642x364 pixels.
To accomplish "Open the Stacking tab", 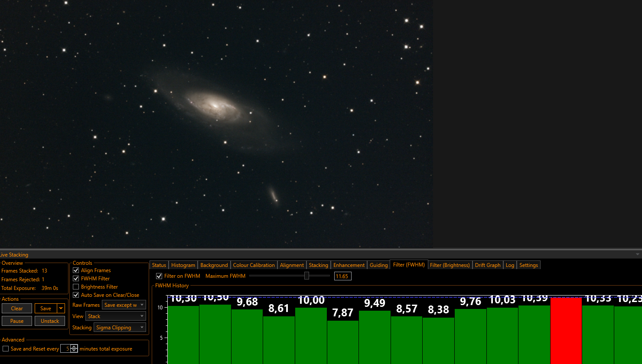I will (x=319, y=265).
